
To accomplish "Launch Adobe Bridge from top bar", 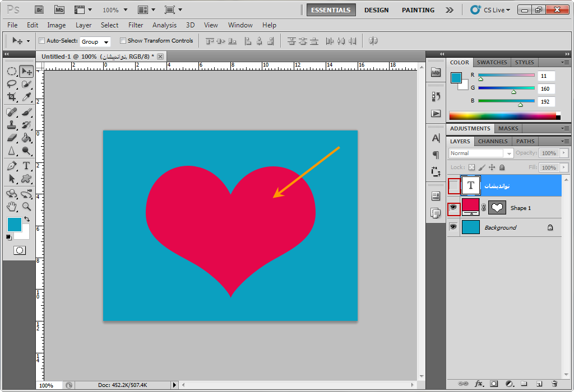I will (39, 10).
